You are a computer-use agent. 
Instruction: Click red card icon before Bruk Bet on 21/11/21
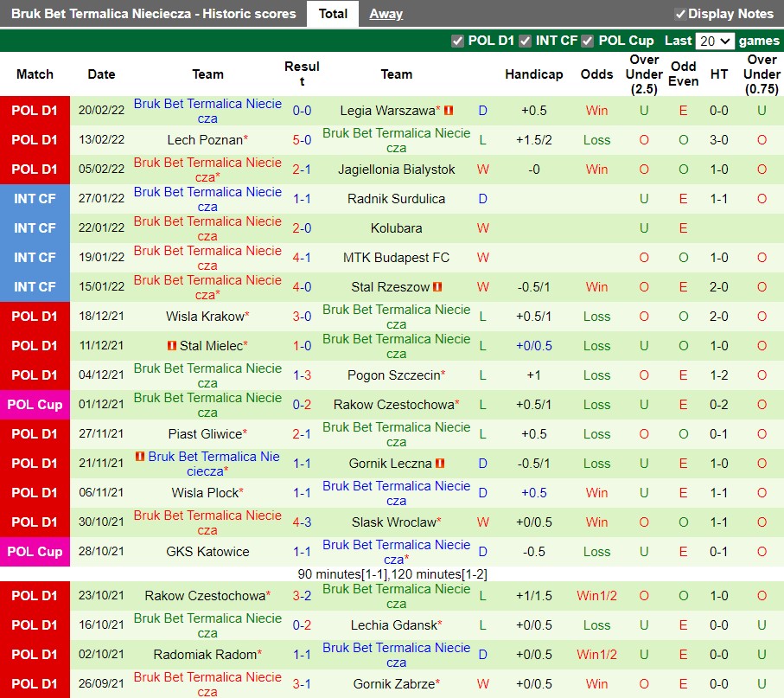[140, 457]
